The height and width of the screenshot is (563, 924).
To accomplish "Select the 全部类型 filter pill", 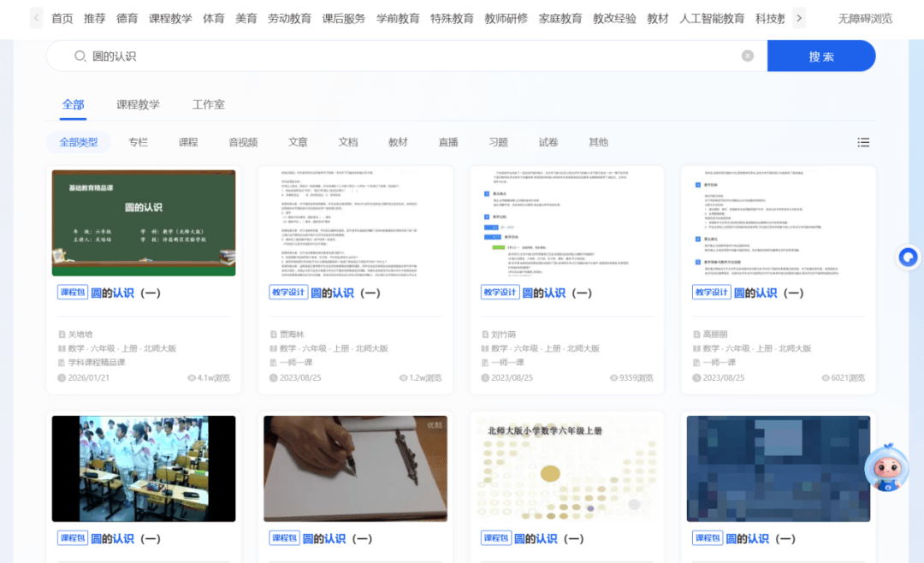I will pyautogui.click(x=79, y=142).
